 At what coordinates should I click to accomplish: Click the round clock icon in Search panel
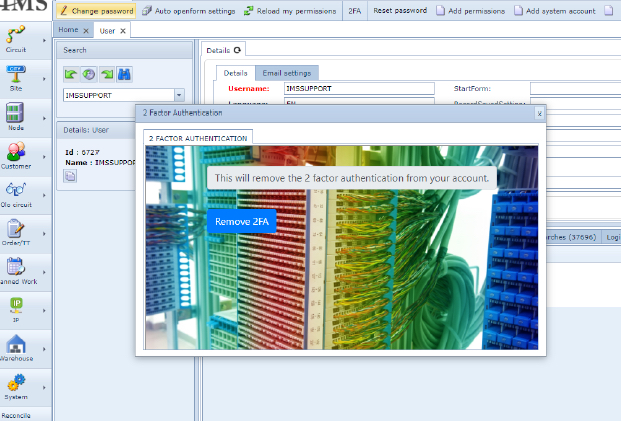(x=89, y=74)
